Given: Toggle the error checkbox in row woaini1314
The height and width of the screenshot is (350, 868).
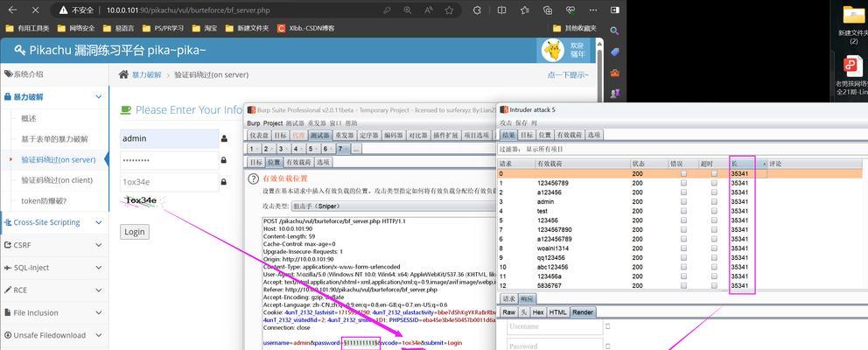Looking at the screenshot, I should 683,248.
